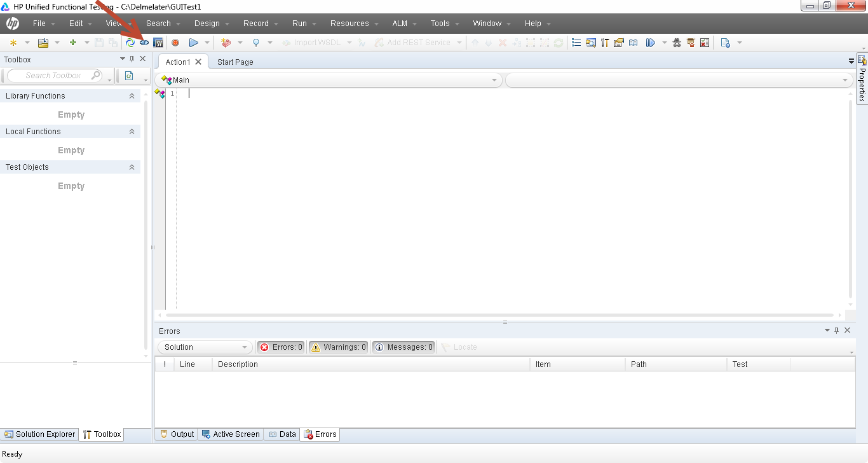Screen dimensions: 868x463
Task: Open the Design menu
Action: (x=208, y=24)
